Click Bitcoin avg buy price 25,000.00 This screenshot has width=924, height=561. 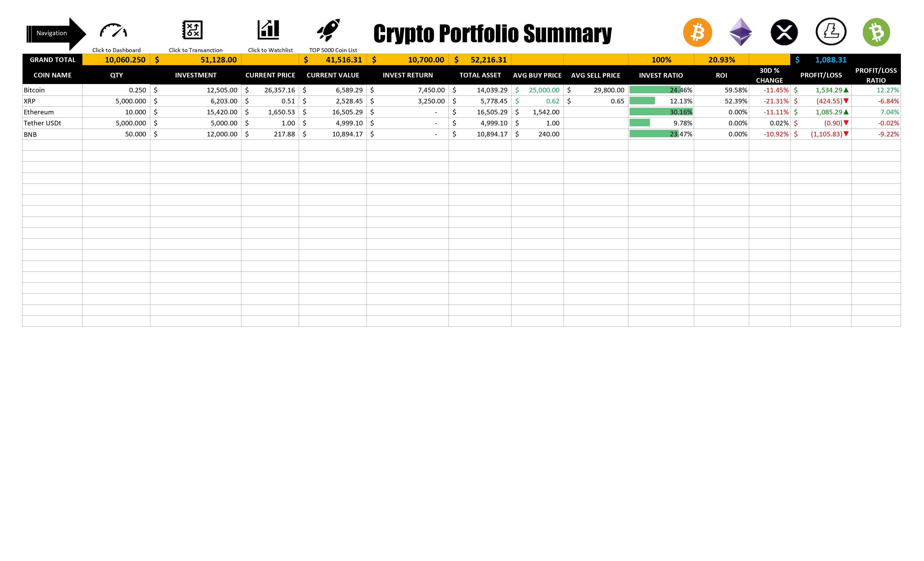pos(537,90)
